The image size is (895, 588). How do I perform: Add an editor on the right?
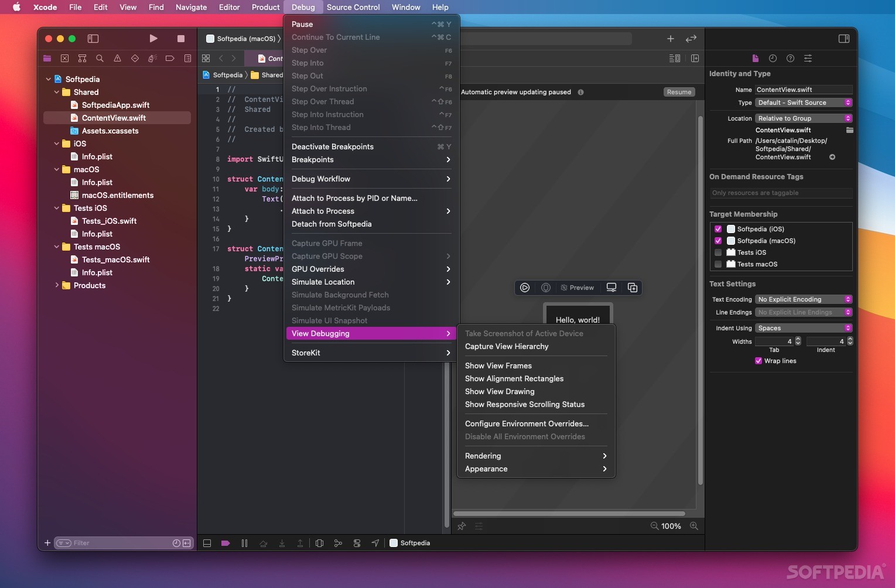(x=695, y=59)
